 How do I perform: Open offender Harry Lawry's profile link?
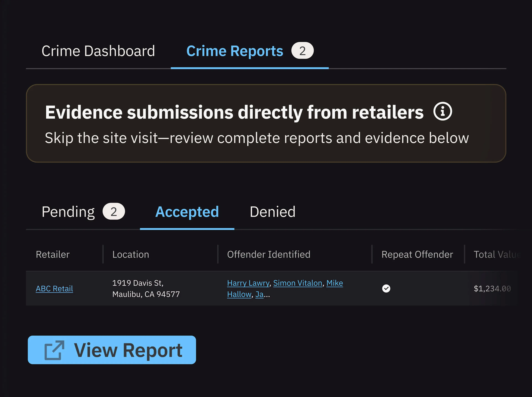pos(248,283)
